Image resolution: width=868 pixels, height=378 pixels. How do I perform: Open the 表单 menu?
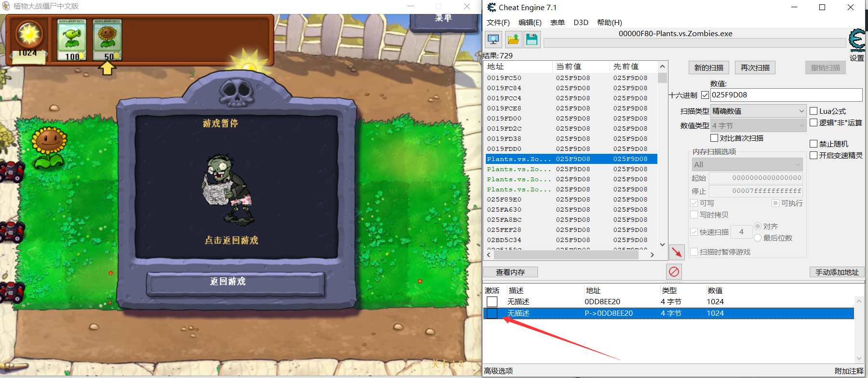558,23
